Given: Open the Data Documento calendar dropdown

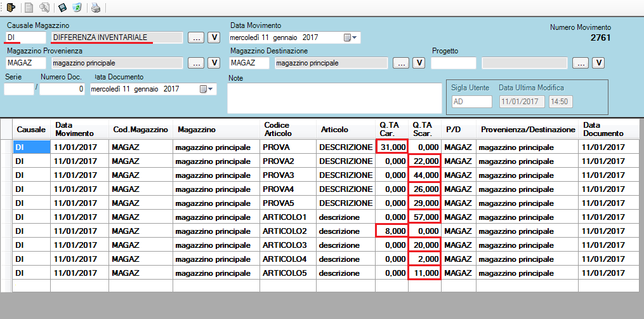Looking at the screenshot, I should [x=206, y=89].
